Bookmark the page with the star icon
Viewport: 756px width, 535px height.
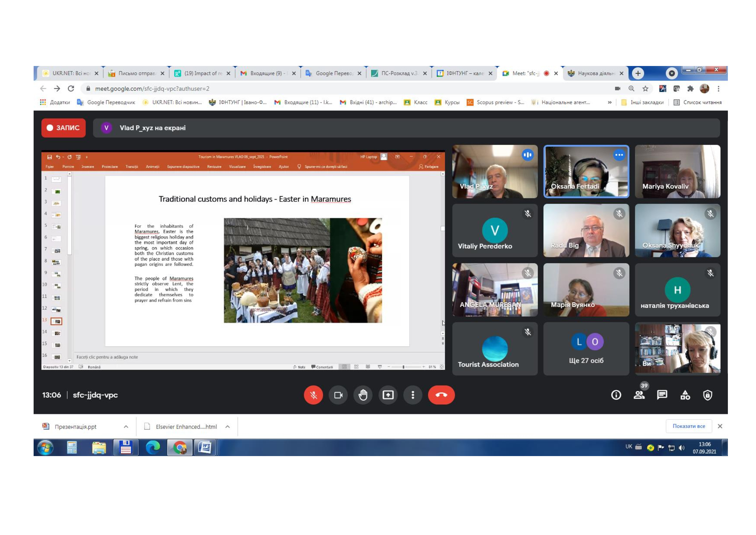coord(645,89)
